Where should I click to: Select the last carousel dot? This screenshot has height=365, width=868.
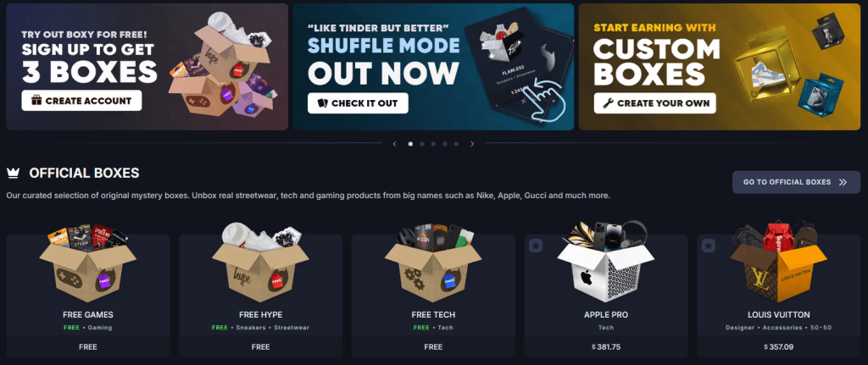(x=456, y=144)
